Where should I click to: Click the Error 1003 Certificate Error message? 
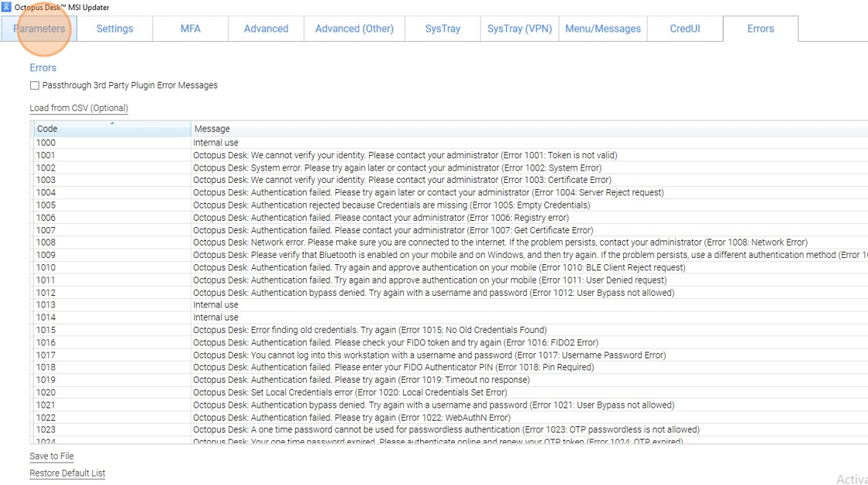(x=402, y=180)
